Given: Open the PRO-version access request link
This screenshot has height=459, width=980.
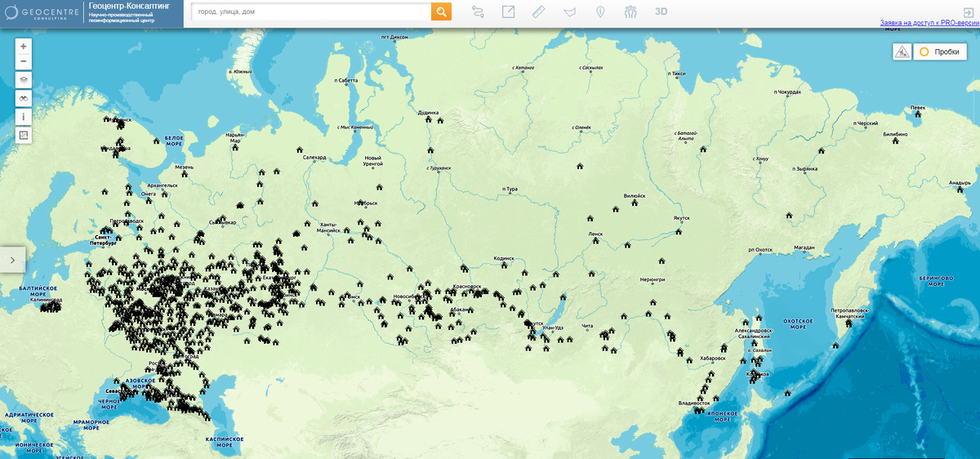Looking at the screenshot, I should [x=929, y=24].
